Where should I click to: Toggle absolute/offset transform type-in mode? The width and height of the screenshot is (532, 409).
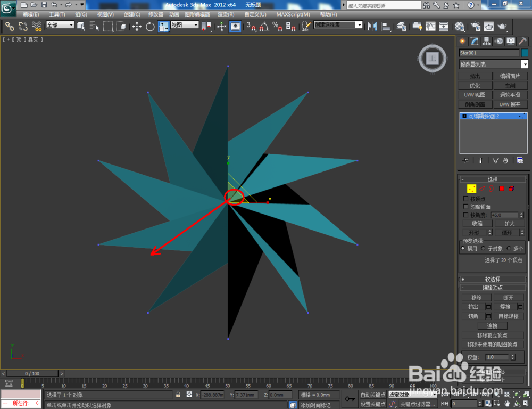click(x=189, y=395)
